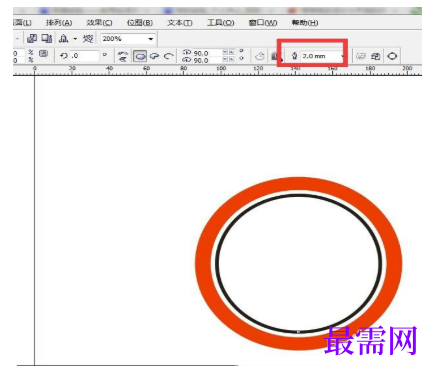Open the 工具(O) menu

(x=221, y=23)
